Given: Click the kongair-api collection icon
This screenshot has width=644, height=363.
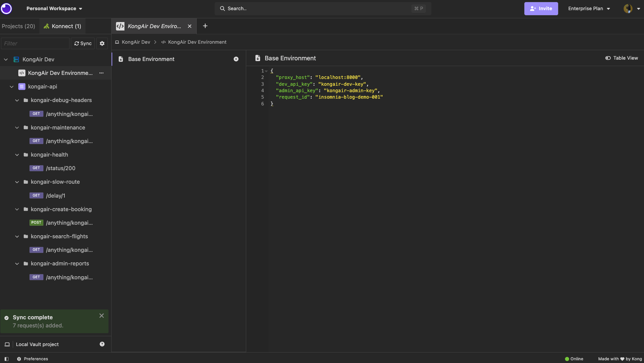Looking at the screenshot, I should tap(22, 86).
